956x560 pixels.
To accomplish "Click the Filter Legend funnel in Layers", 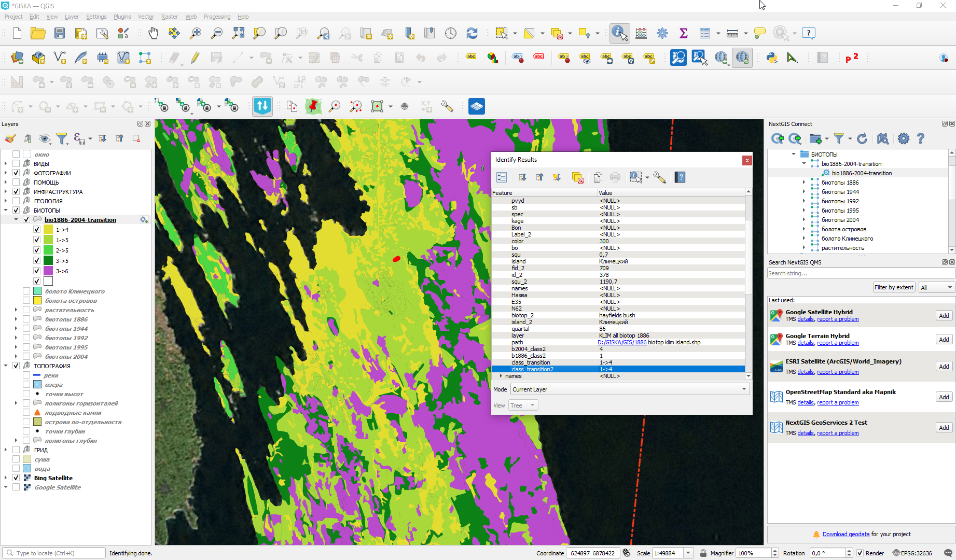I will [x=62, y=138].
